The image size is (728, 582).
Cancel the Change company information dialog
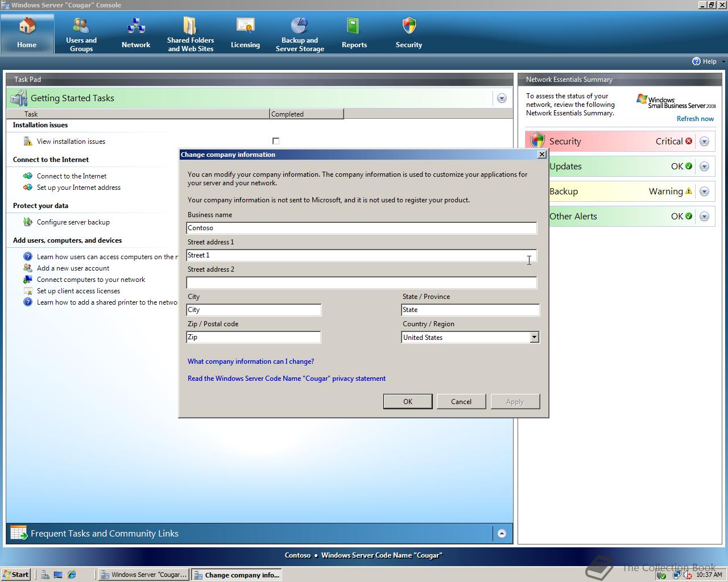(x=461, y=401)
